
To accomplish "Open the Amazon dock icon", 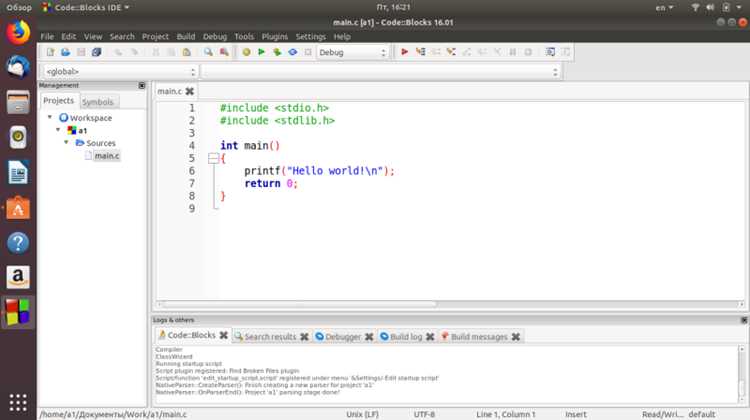I will (18, 277).
